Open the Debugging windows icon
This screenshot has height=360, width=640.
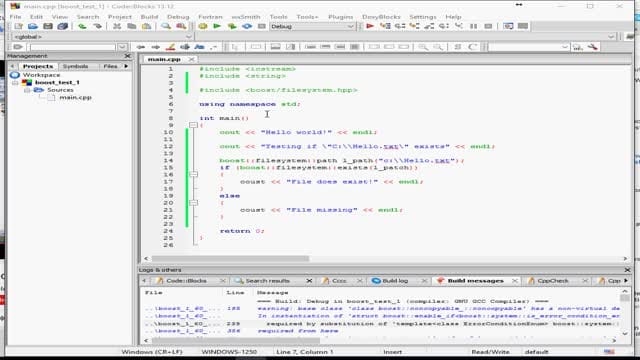(508, 26)
